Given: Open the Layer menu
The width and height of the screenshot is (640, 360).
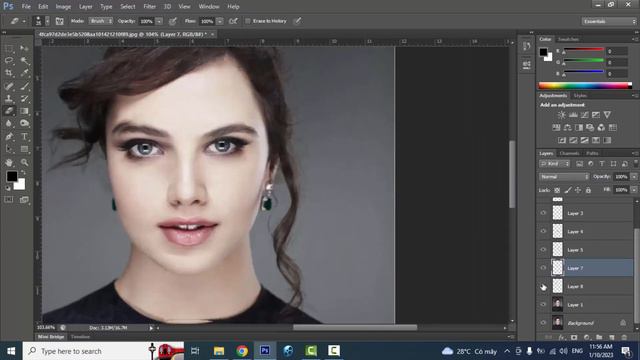Looking at the screenshot, I should click(x=85, y=7).
